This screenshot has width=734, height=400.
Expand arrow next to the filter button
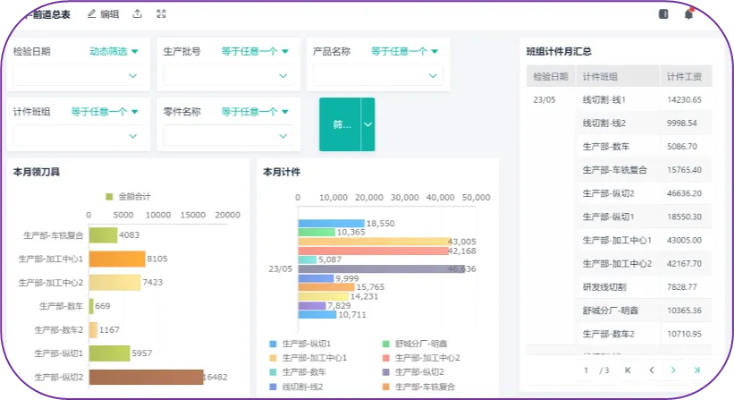(x=367, y=124)
